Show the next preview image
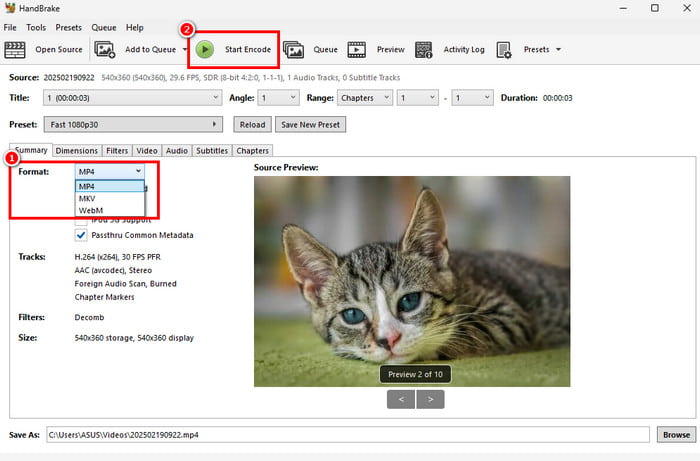The height and width of the screenshot is (461, 700). [430, 399]
